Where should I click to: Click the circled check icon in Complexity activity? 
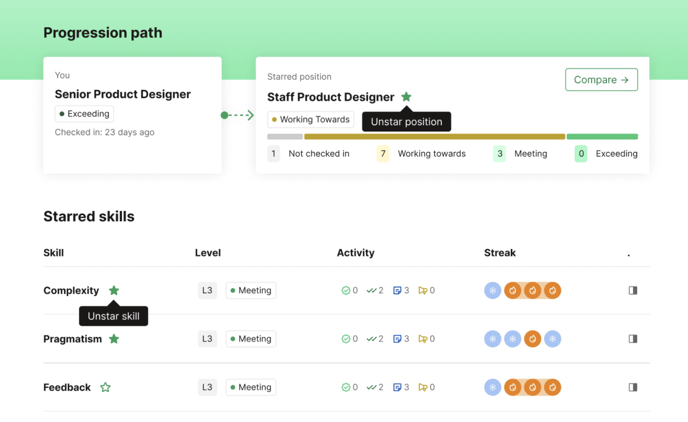[346, 290]
